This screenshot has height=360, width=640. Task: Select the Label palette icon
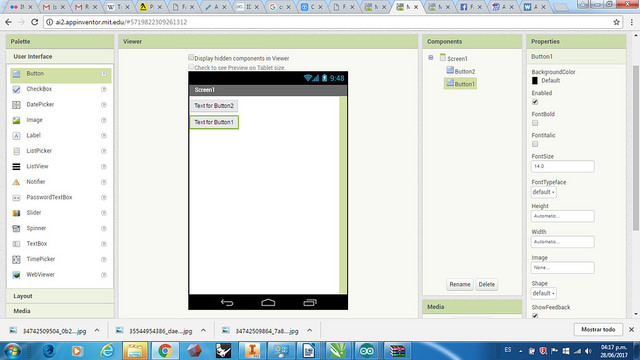click(16, 136)
